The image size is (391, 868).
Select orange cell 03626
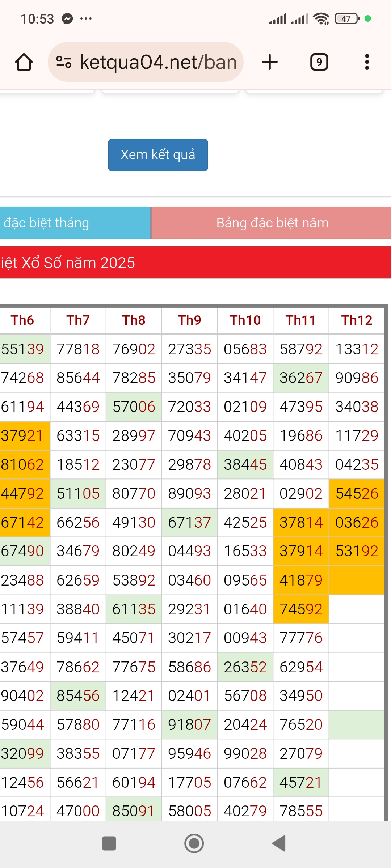pos(357,523)
